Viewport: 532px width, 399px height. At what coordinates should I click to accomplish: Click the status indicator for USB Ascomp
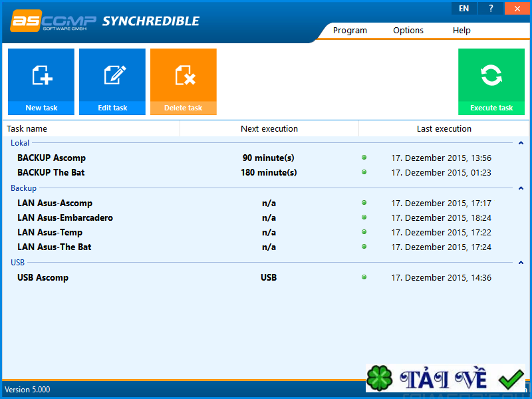tap(364, 278)
